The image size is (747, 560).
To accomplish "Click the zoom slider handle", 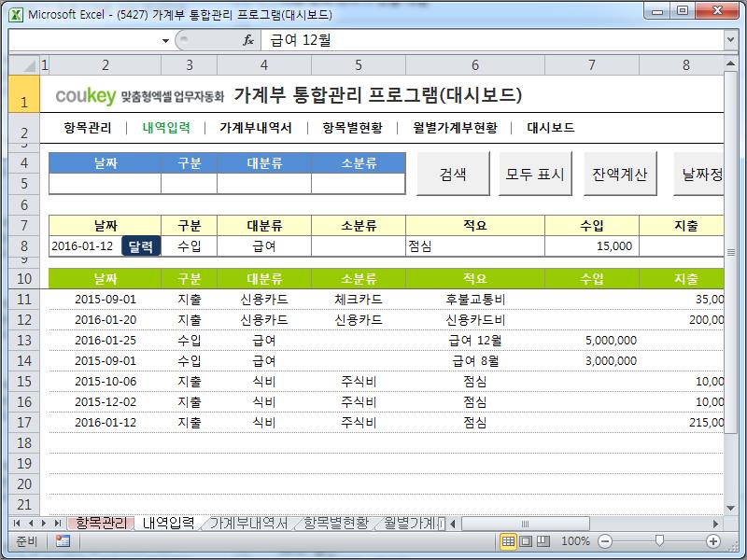I will point(659,540).
